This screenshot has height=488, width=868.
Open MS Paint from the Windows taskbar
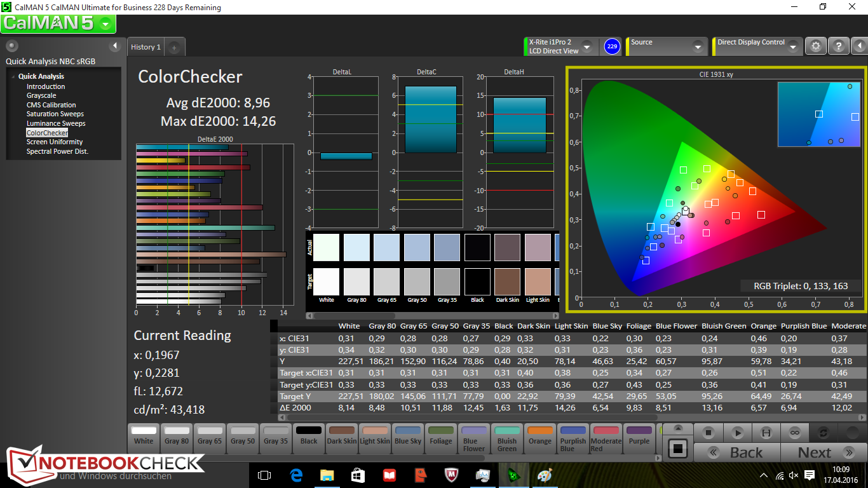545,475
